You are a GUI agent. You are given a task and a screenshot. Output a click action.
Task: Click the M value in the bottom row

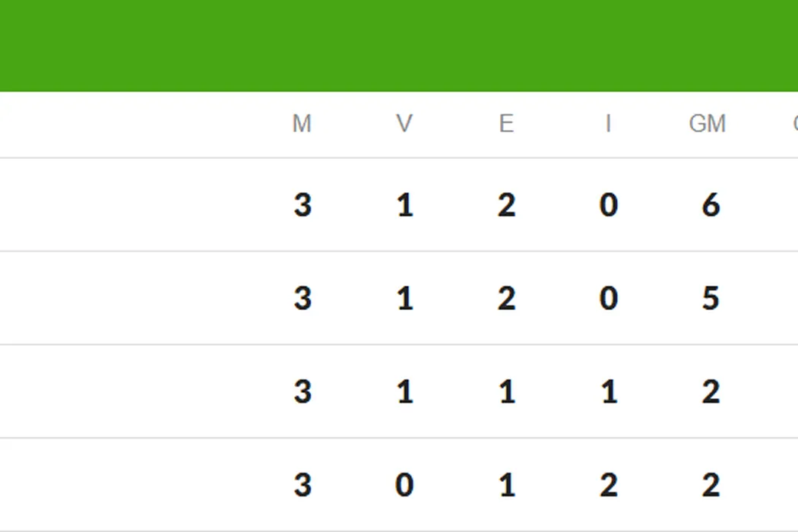coord(302,485)
